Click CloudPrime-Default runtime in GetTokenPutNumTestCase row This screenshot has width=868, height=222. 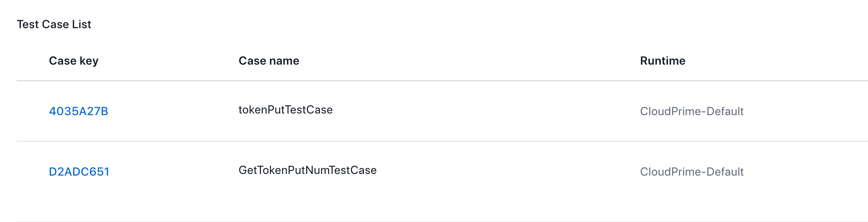[692, 171]
